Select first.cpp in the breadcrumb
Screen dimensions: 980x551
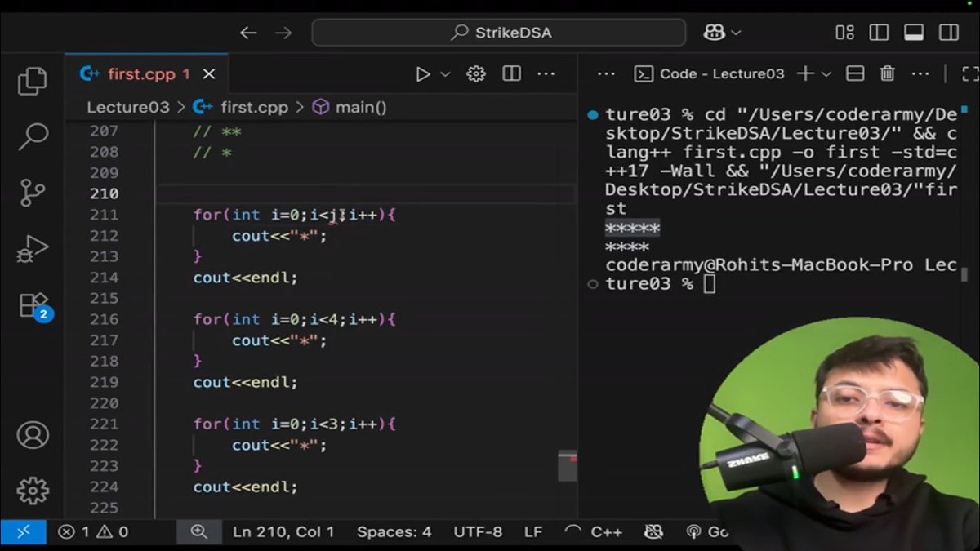click(x=241, y=107)
